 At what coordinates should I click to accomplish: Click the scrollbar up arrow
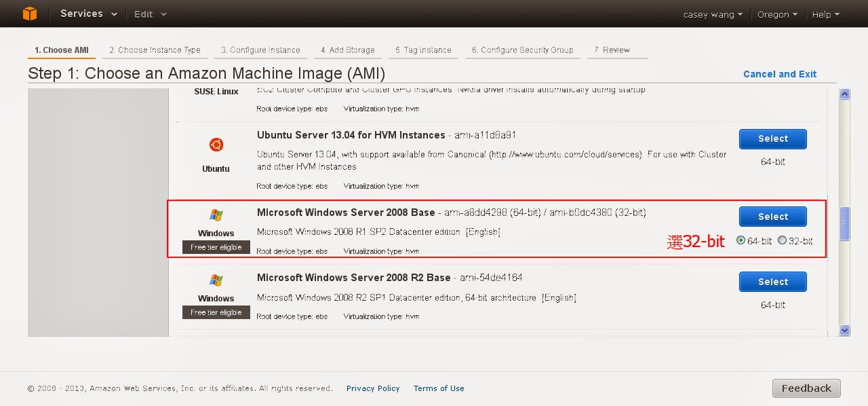click(x=844, y=94)
